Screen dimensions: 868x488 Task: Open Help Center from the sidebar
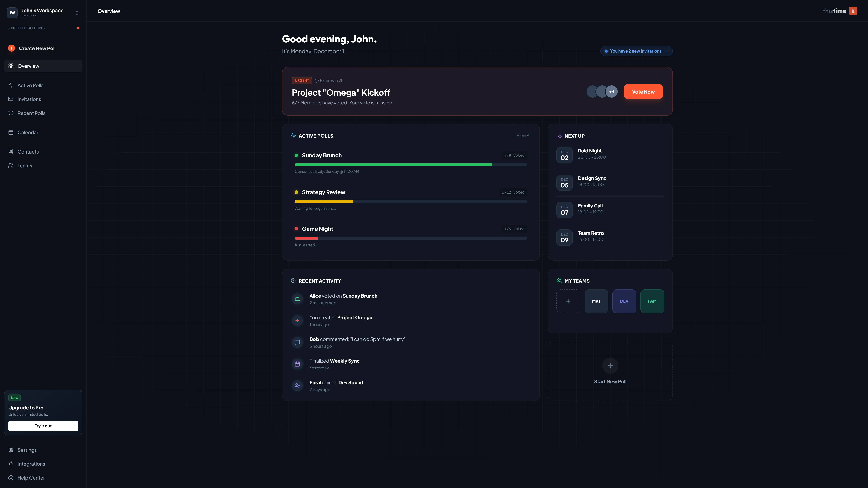(43, 477)
